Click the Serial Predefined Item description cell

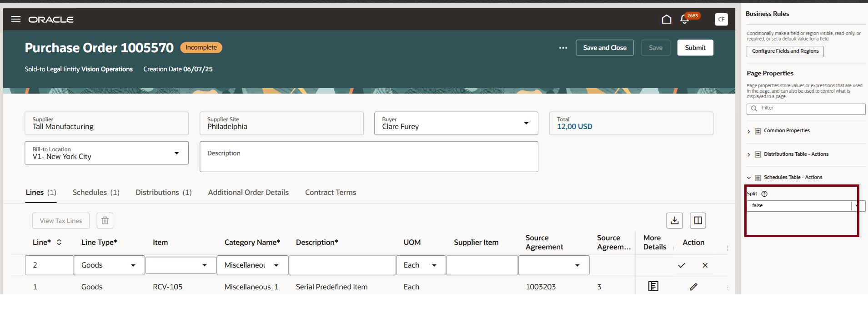(331, 287)
